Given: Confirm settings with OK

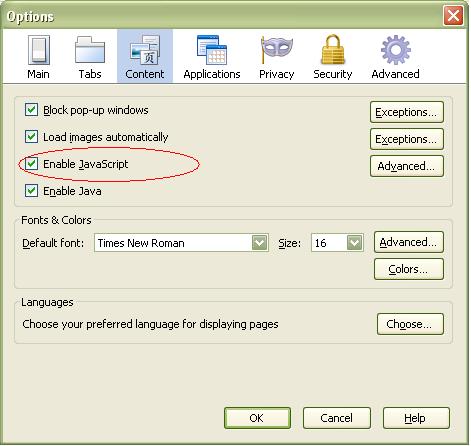Looking at the screenshot, I should (257, 418).
